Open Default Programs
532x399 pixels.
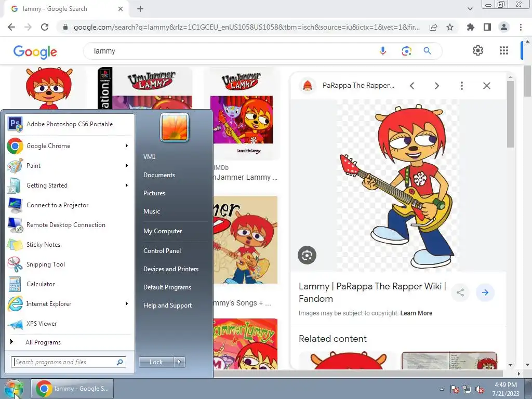pyautogui.click(x=167, y=287)
